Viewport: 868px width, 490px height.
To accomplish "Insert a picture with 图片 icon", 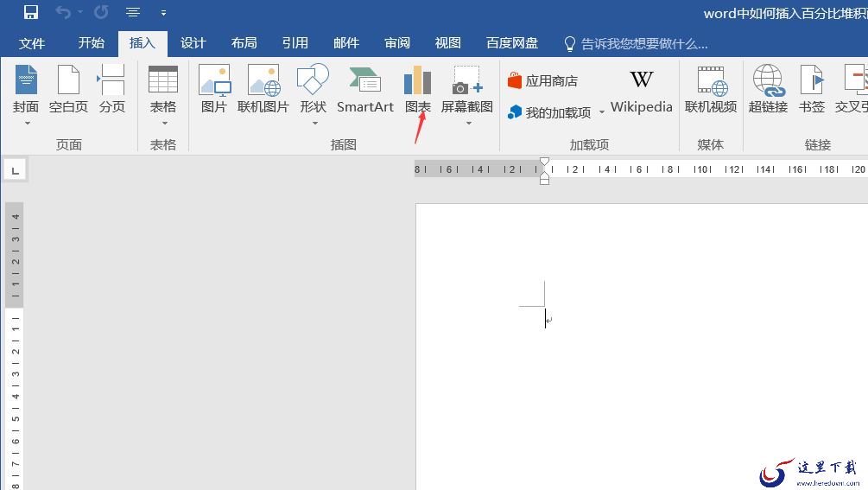I will click(x=213, y=90).
